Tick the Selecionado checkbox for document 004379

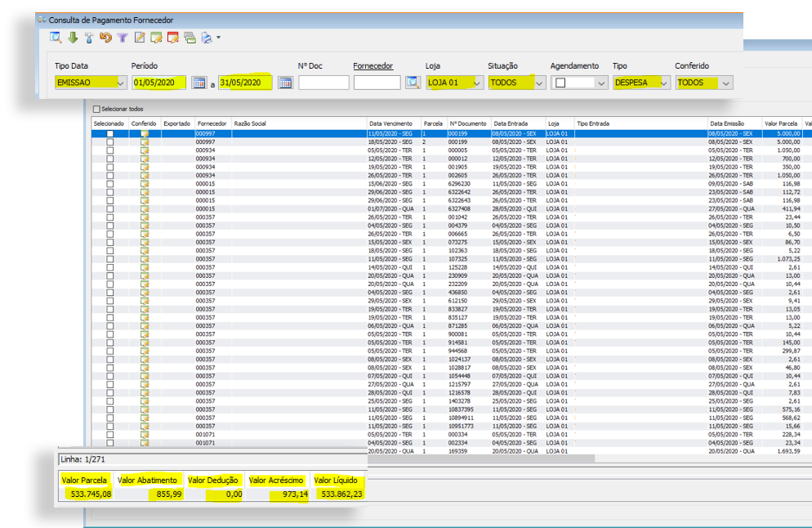(109, 226)
